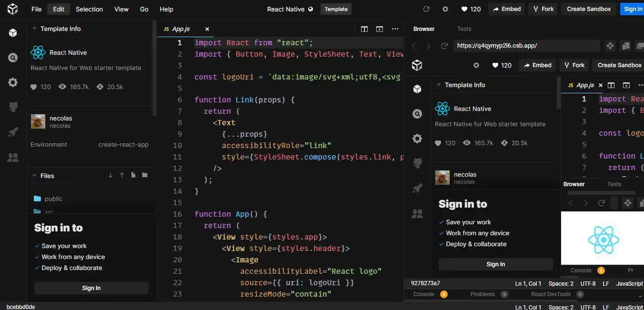
Task: Open the Help menu
Action: [x=166, y=9]
